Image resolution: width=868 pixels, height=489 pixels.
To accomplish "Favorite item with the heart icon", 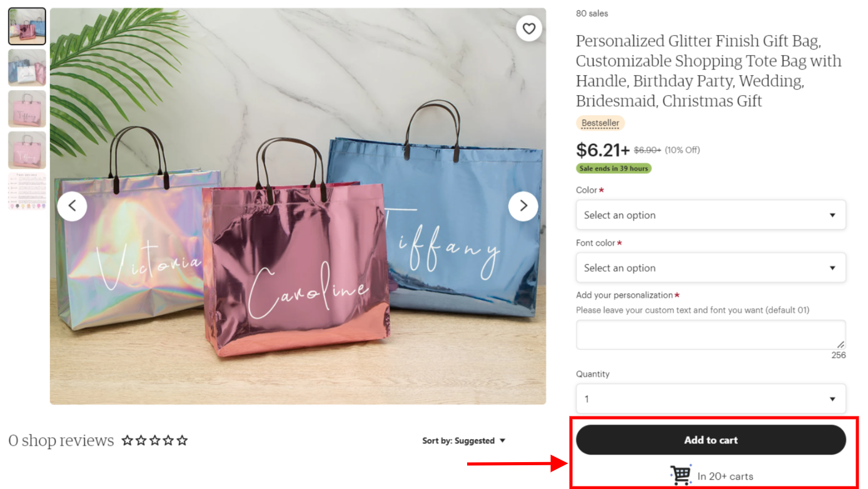I will [x=529, y=28].
